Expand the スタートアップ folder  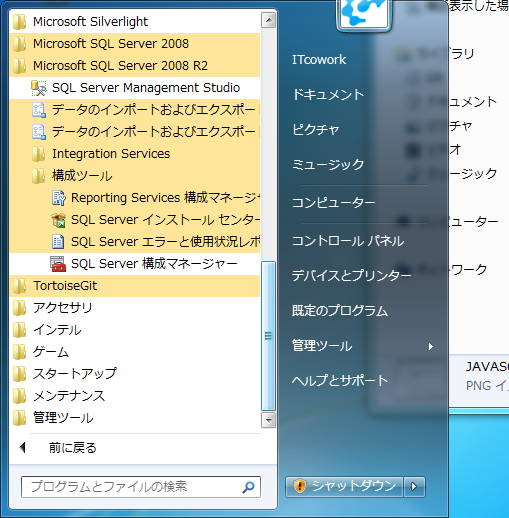click(x=135, y=374)
